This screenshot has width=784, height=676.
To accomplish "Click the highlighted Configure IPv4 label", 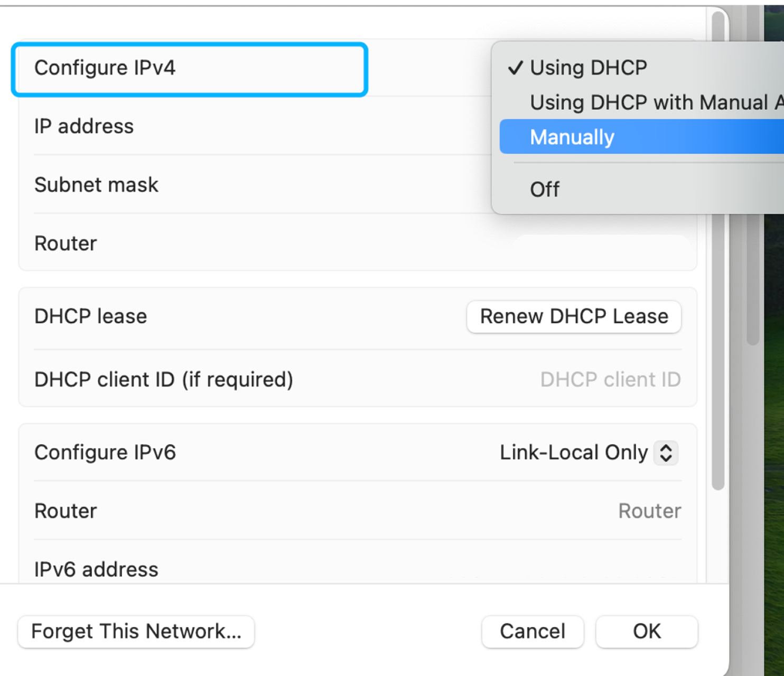I will tap(106, 68).
